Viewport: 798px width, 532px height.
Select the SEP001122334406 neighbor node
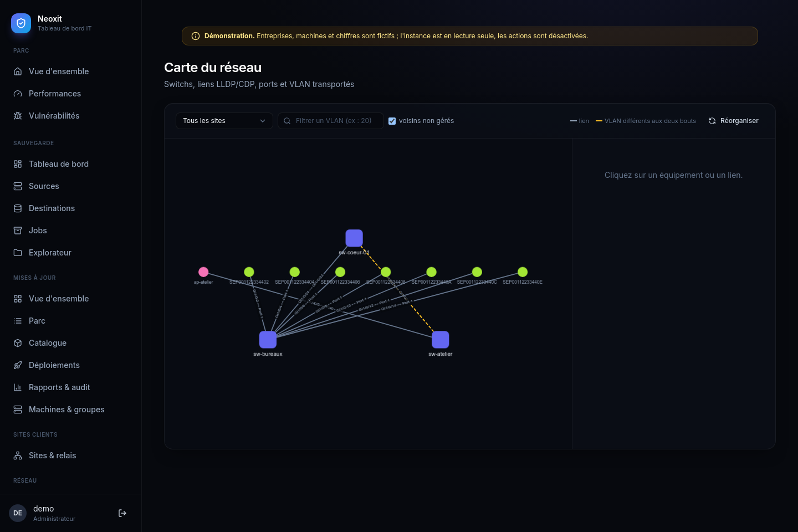[340, 272]
